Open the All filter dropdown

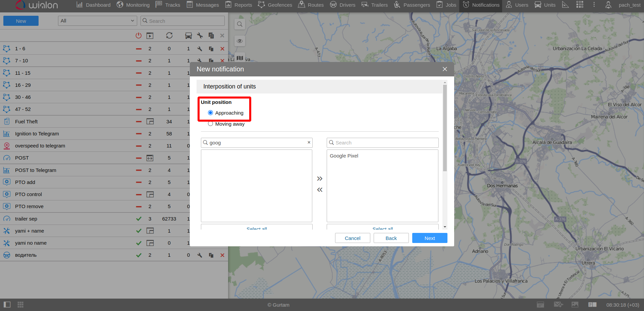point(97,21)
